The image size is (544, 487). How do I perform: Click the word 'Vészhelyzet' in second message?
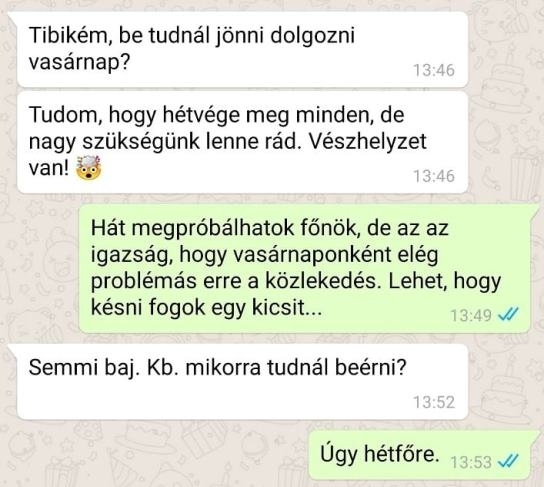[367, 142]
